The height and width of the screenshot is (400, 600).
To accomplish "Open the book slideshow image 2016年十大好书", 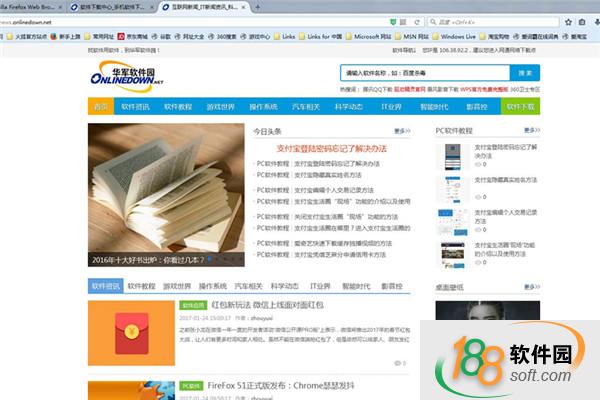I will click(166, 195).
